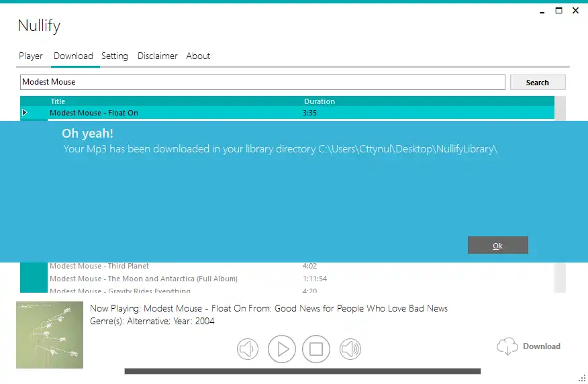Open the Disclaimer tab

(158, 56)
